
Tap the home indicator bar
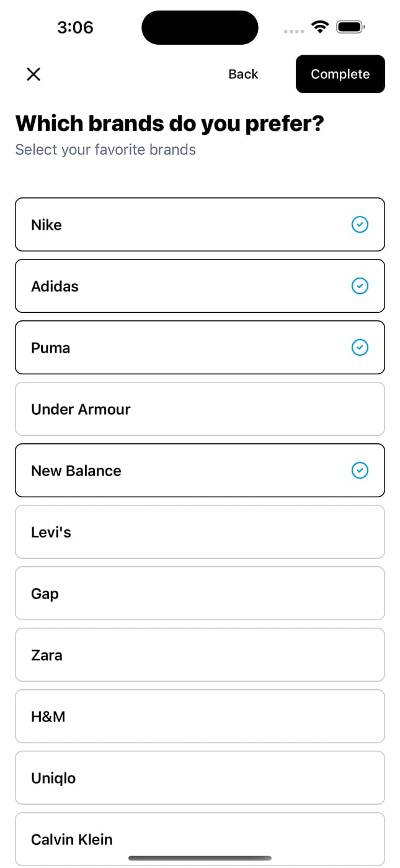tap(200, 858)
